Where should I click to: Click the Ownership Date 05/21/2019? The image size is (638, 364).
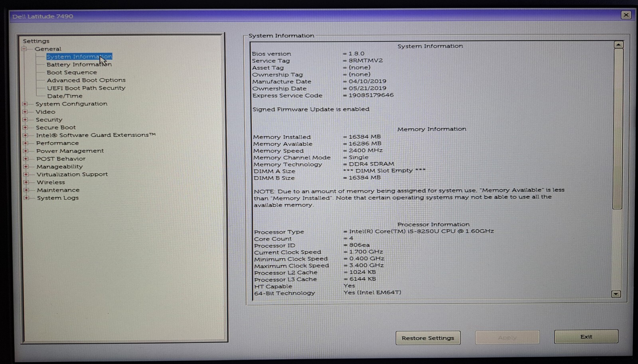click(x=367, y=89)
